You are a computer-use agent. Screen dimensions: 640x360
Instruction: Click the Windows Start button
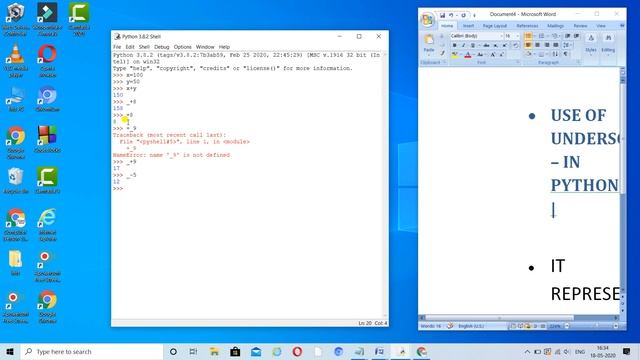10,351
